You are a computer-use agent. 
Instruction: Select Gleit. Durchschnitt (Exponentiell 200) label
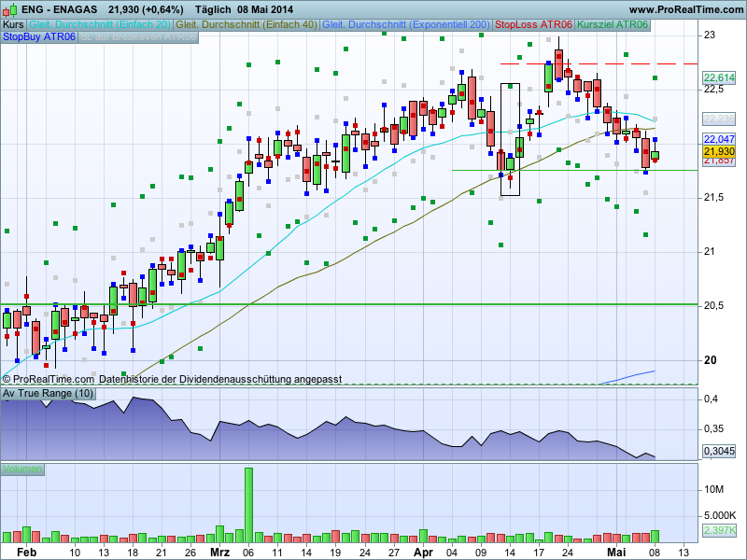tap(406, 24)
